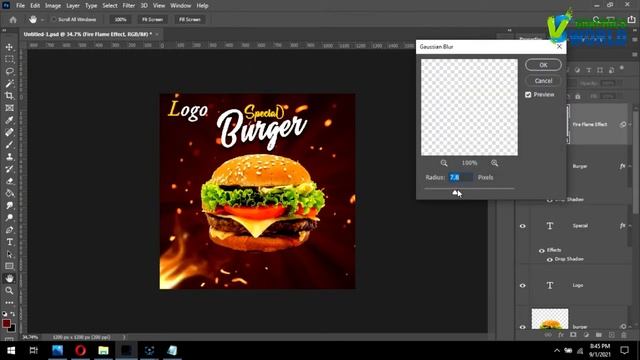Select the Path Selection tool
This screenshot has width=640, height=360.
pos(9,254)
